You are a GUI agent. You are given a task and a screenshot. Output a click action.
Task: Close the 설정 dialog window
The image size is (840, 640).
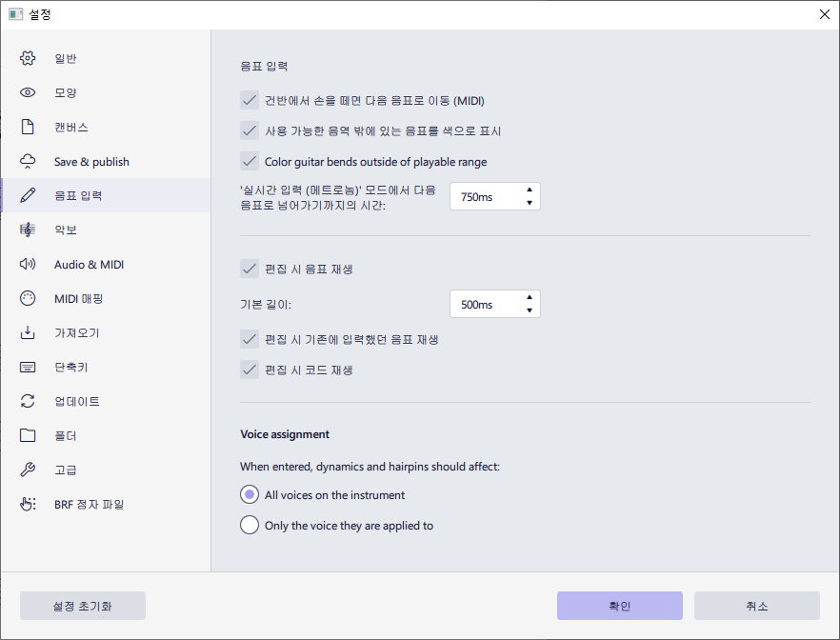825,14
